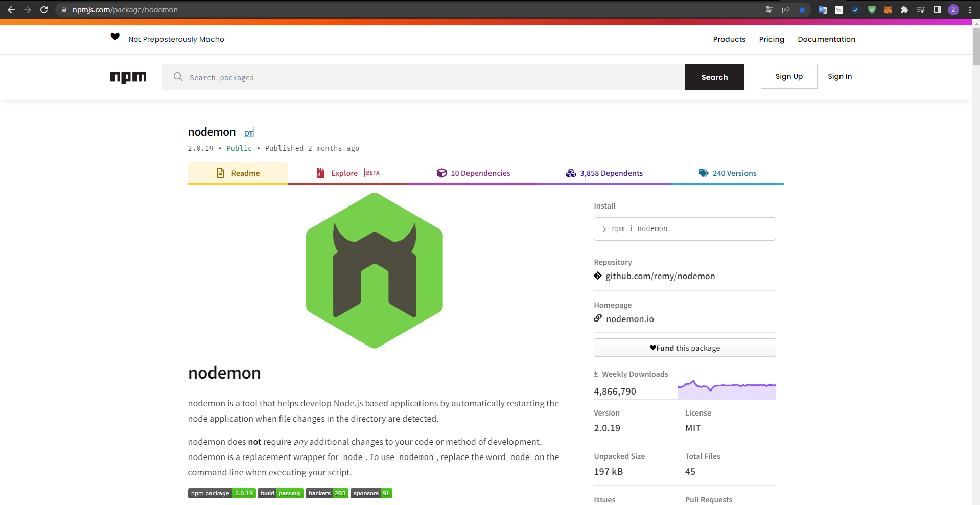980x505 pixels.
Task: Click the browser forward arrow
Action: pyautogui.click(x=28, y=10)
